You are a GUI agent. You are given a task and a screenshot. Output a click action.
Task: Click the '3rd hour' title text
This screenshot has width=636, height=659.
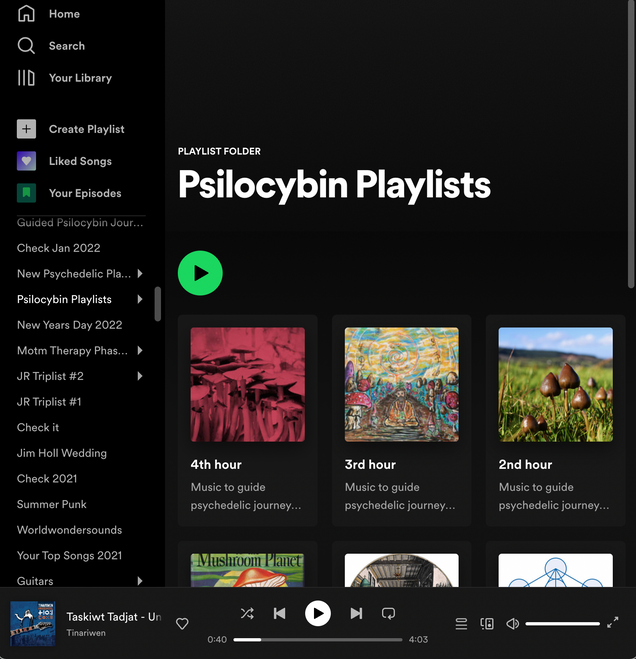[370, 464]
